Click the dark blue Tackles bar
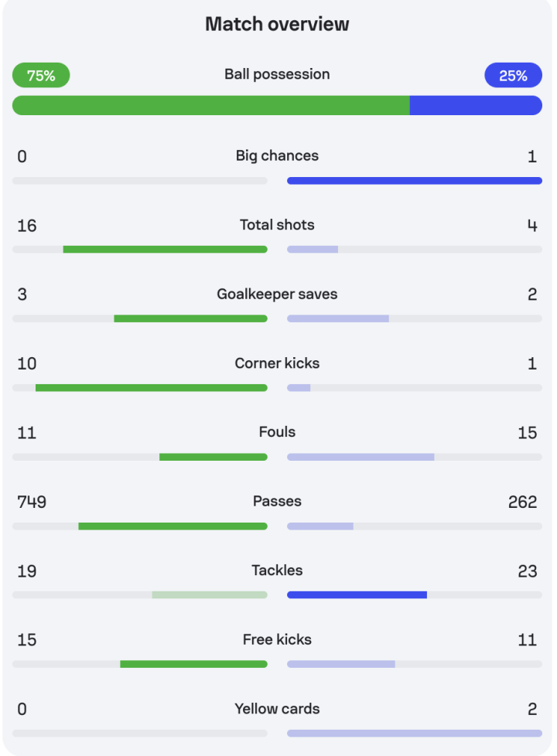 (357, 594)
